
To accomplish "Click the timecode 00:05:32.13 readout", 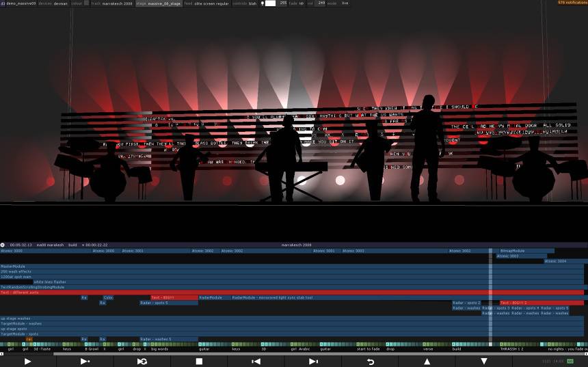I will (21, 245).
